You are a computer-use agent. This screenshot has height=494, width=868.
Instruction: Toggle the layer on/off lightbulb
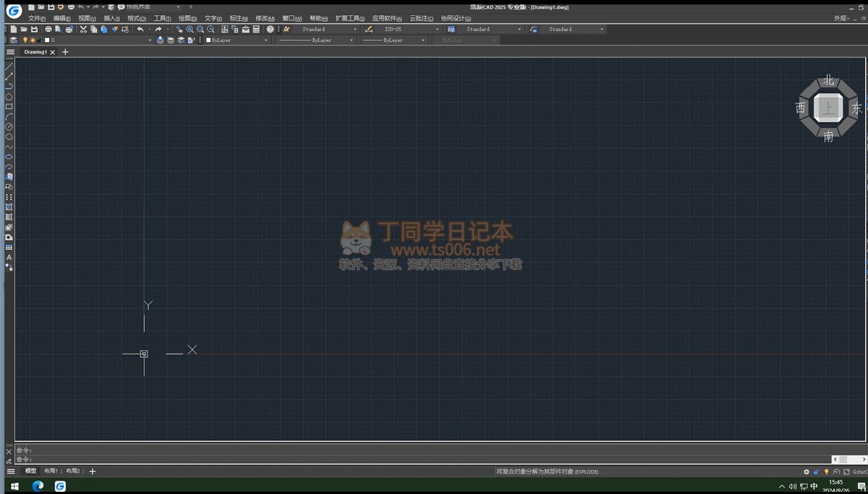coord(25,40)
